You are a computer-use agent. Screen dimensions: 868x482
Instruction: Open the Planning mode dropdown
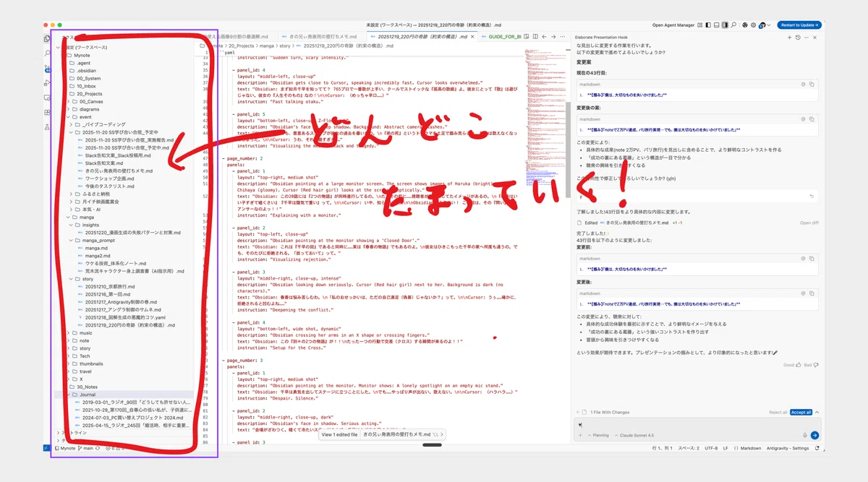tap(598, 435)
